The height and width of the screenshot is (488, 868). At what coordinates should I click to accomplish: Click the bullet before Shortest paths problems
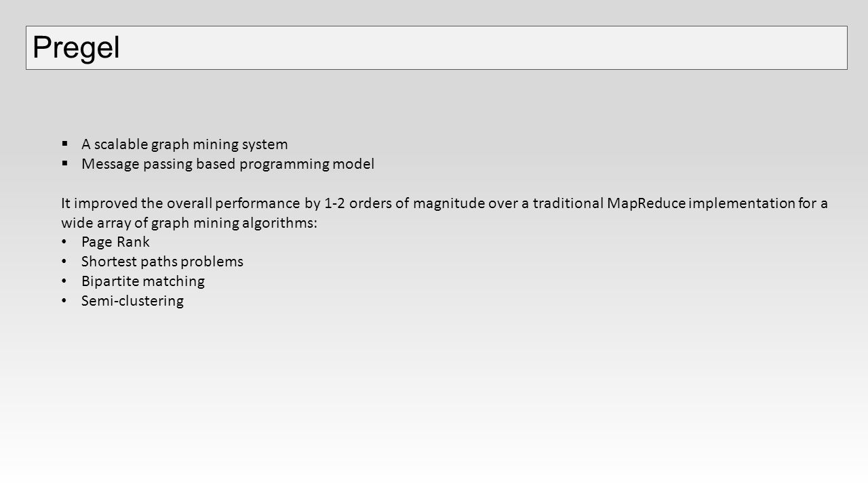[x=64, y=262]
